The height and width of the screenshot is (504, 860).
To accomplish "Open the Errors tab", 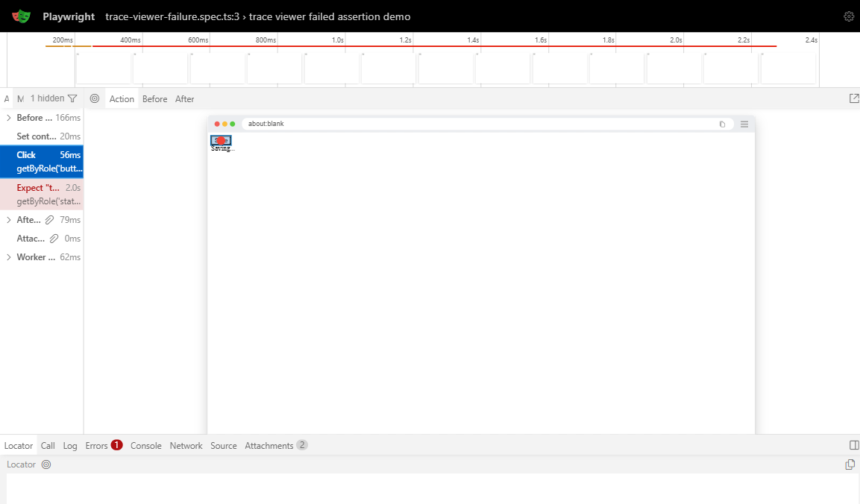I will [97, 446].
